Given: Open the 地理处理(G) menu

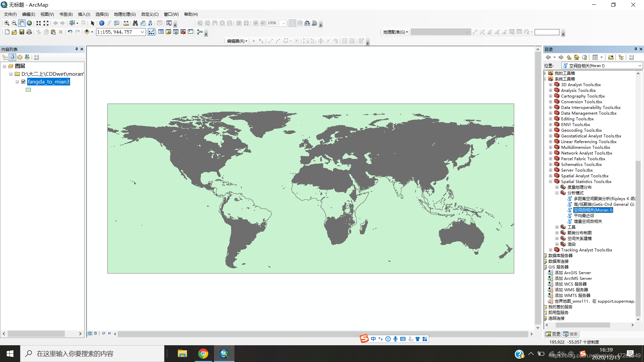Looking at the screenshot, I should click(124, 14).
